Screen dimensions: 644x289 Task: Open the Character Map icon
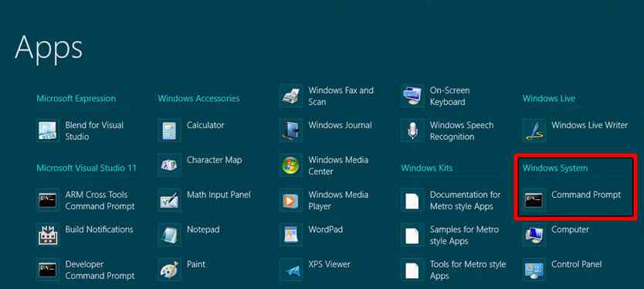pos(169,165)
